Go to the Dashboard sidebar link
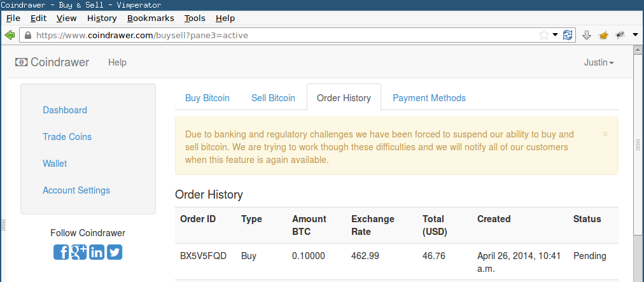Viewport: 644px width, 282px height. 65,110
